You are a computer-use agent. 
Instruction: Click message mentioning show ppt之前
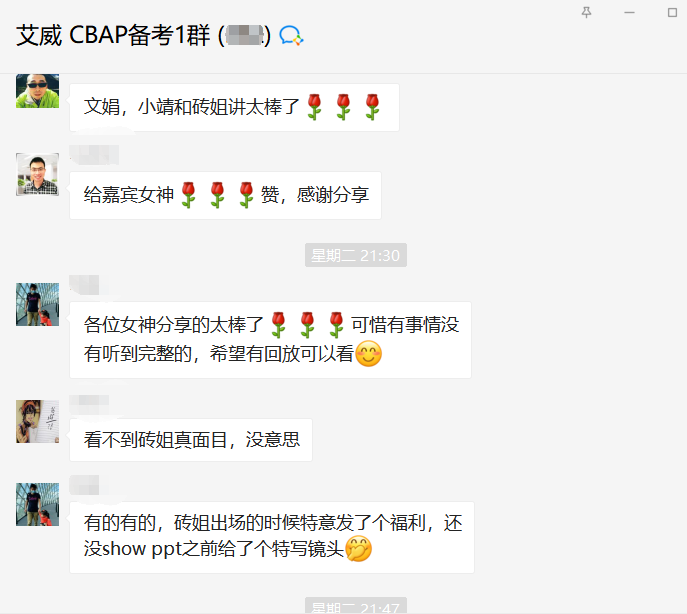pyautogui.click(x=272, y=537)
